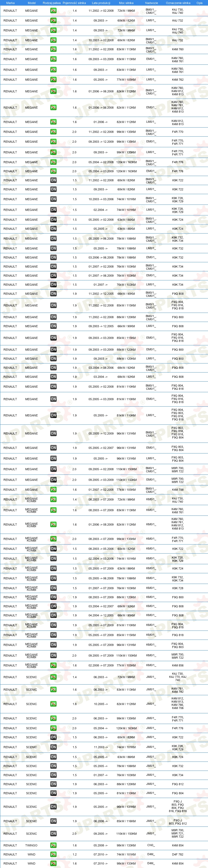Select the 05.2005 -> 12.2009 date cell

[x=101, y=433]
